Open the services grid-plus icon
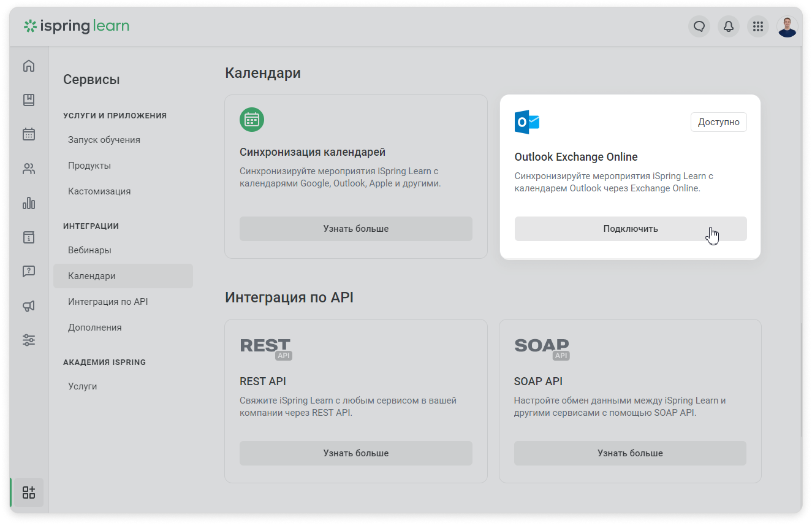The height and width of the screenshot is (525, 812). tap(29, 492)
